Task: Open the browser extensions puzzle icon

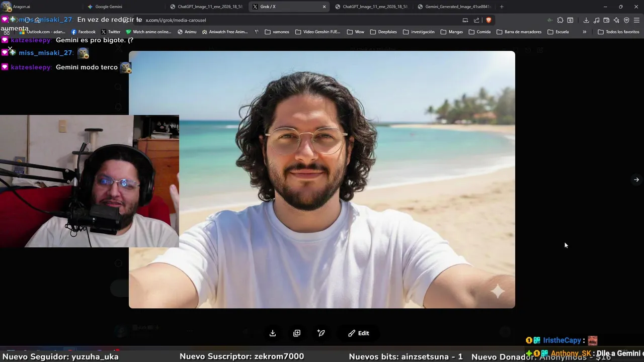Action: 560,20
